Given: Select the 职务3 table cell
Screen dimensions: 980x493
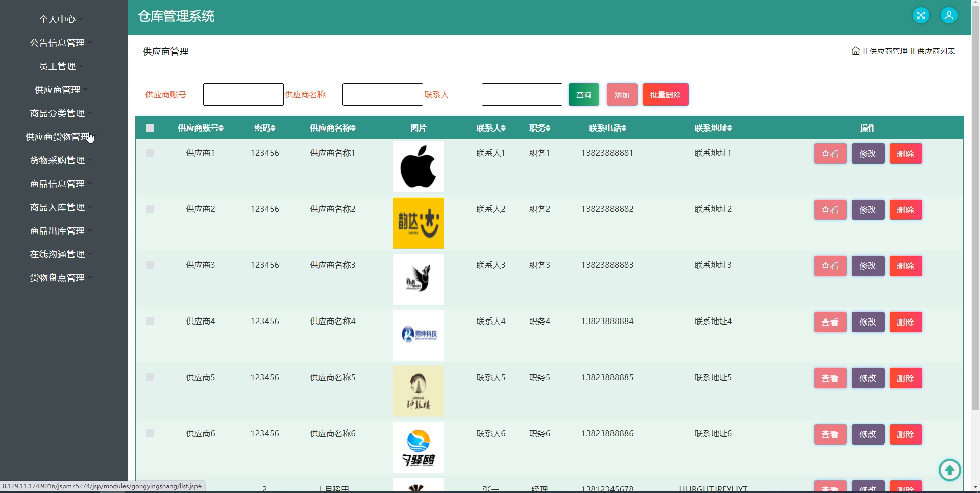Looking at the screenshot, I should [540, 265].
